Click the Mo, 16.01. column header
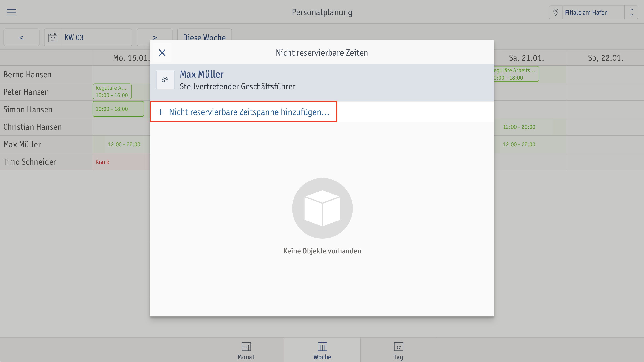644x362 pixels. (x=132, y=58)
